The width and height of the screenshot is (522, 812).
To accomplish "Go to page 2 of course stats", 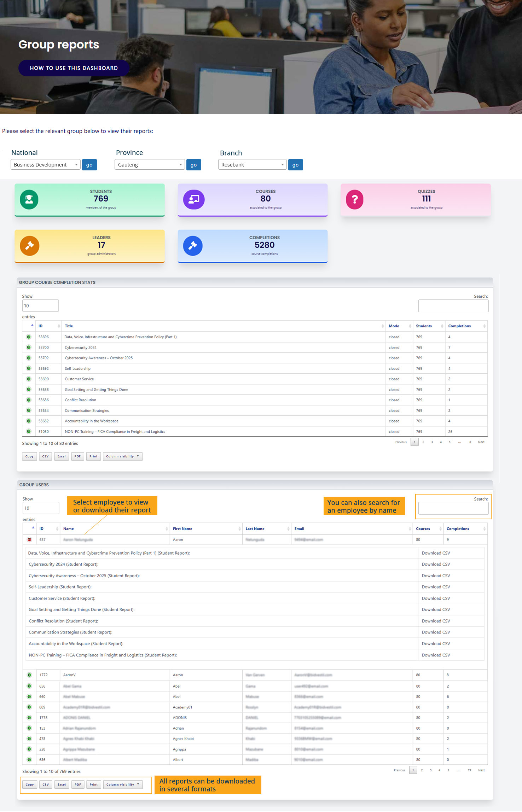I will coord(423,442).
